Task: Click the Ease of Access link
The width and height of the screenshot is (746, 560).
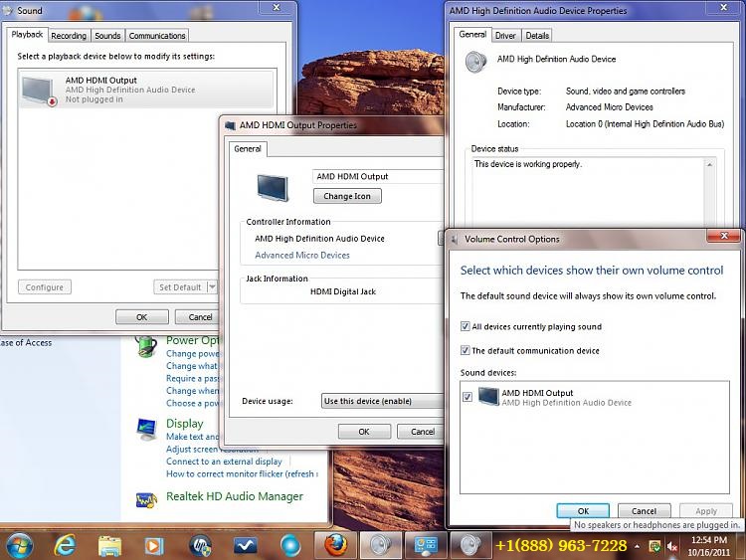Action: [x=26, y=342]
